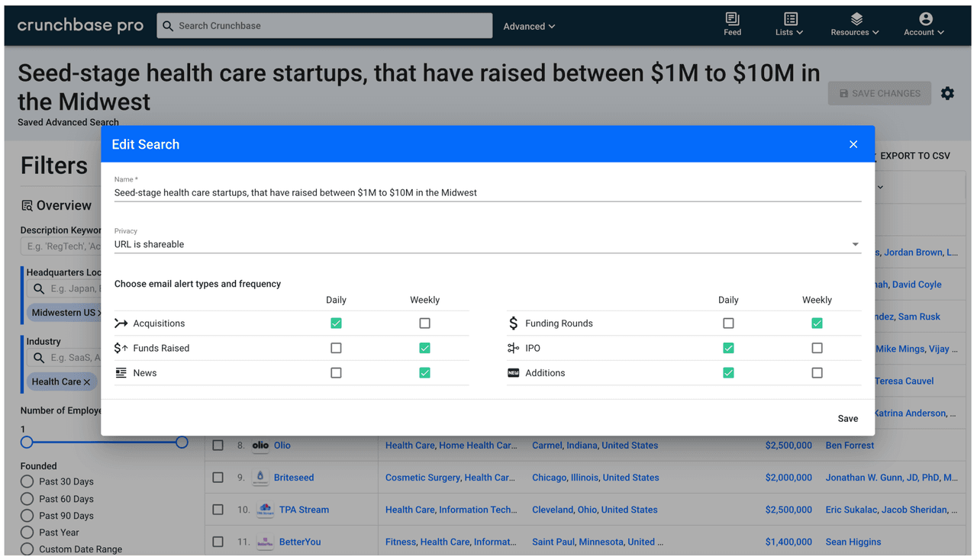977x560 pixels.
Task: Click the settings gear icon
Action: [947, 93]
